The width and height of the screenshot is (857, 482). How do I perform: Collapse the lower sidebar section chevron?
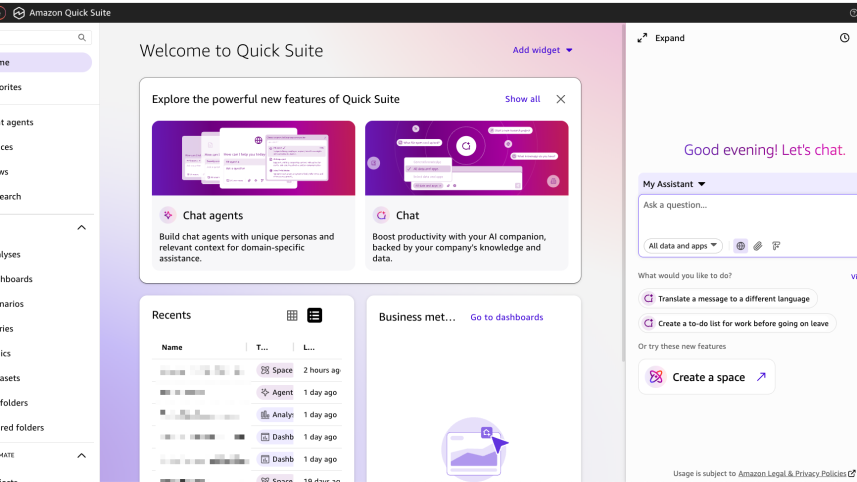pos(81,455)
